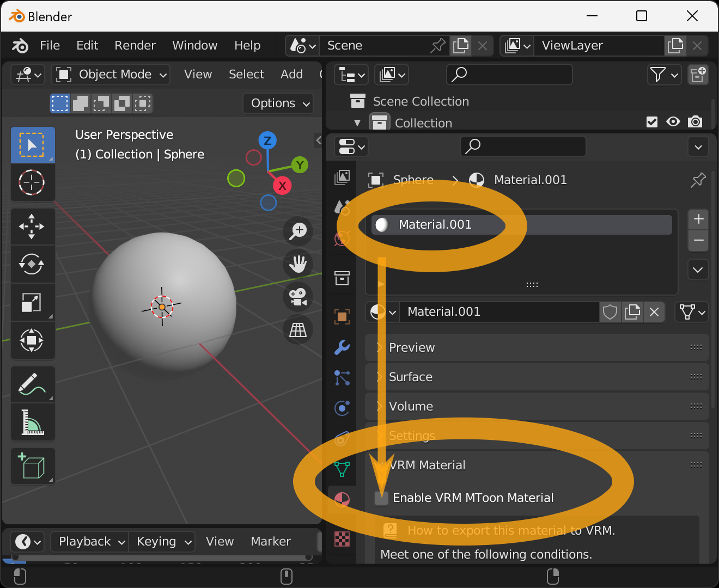The height and width of the screenshot is (588, 719).
Task: Open the Physics properties tab
Action: click(x=342, y=408)
